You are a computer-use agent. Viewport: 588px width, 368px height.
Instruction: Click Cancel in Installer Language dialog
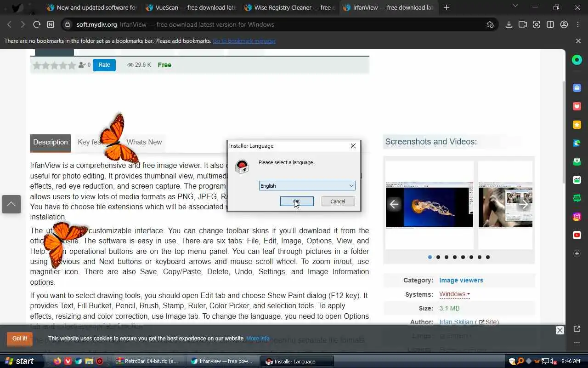pos(338,201)
